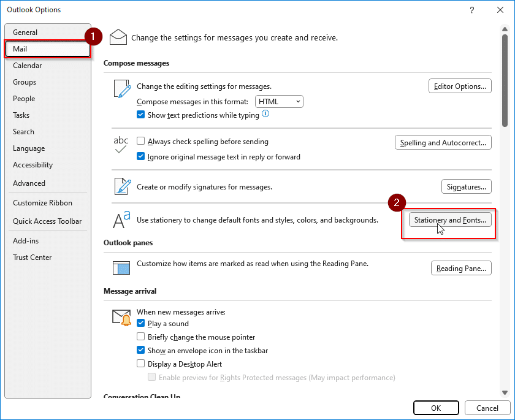This screenshot has width=515, height=420.
Task: Click the text predictions info icon
Action: [265, 114]
